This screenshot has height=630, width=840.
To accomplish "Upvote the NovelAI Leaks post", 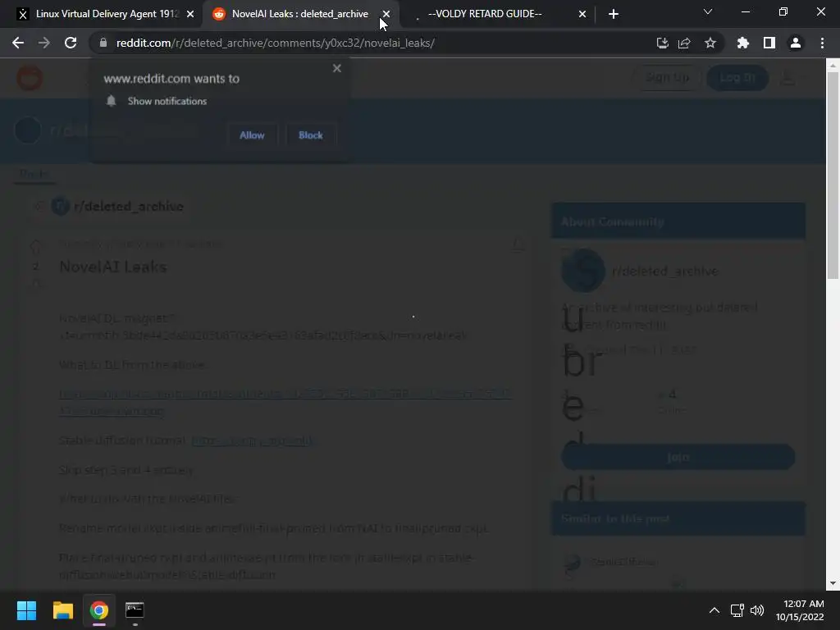I will click(35, 247).
